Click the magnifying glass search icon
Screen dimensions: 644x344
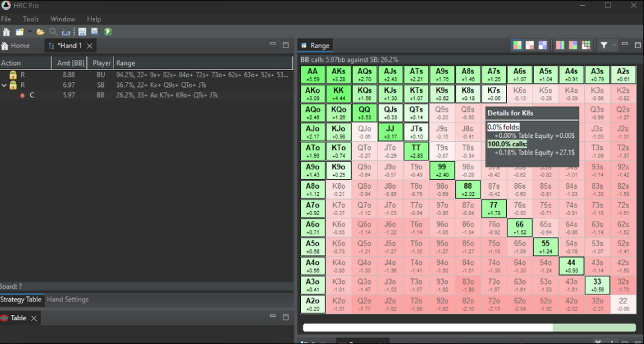53,32
